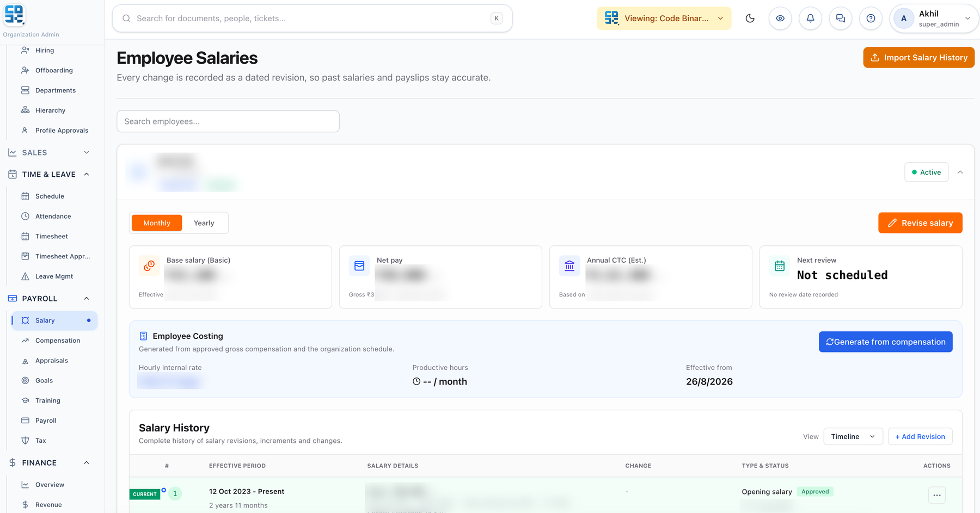Screen dimensions: 980x513
Task: Click the Leave Mgmt warning icon
Action: pos(25,276)
